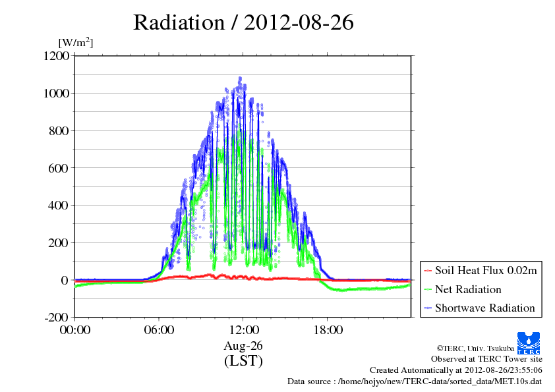The width and height of the screenshot is (555, 392).
Task: Click the '600' y-axis label
Action: (59, 168)
